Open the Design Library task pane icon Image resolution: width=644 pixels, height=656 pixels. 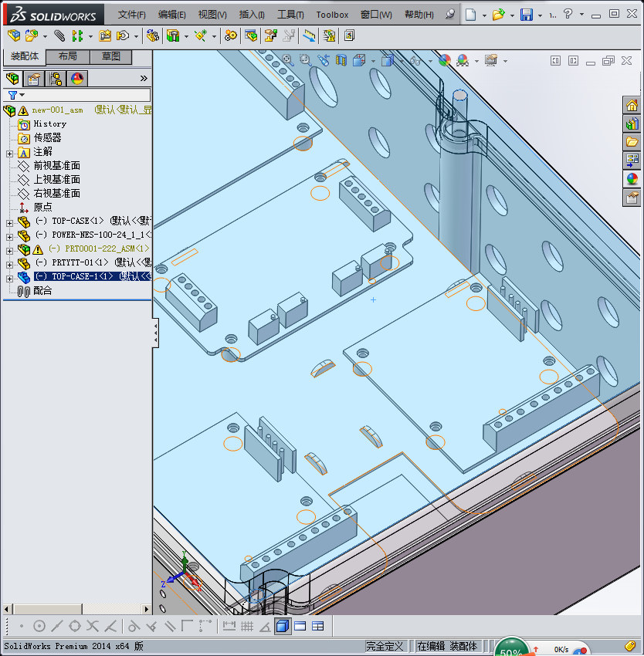click(x=632, y=123)
